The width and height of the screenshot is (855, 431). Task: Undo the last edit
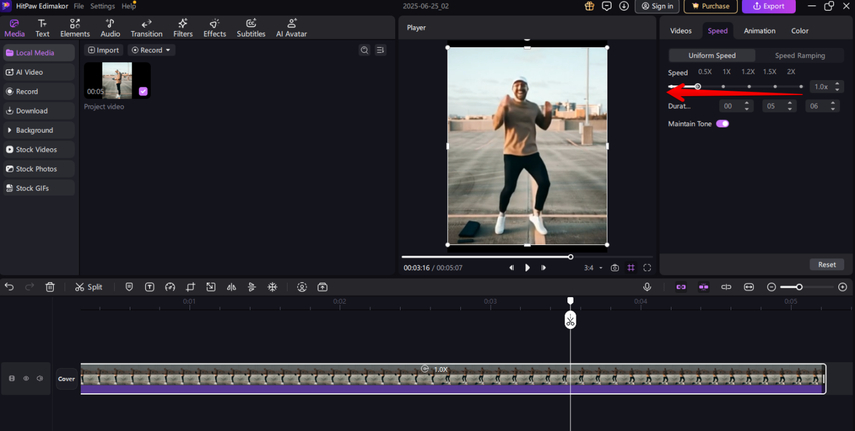click(9, 287)
